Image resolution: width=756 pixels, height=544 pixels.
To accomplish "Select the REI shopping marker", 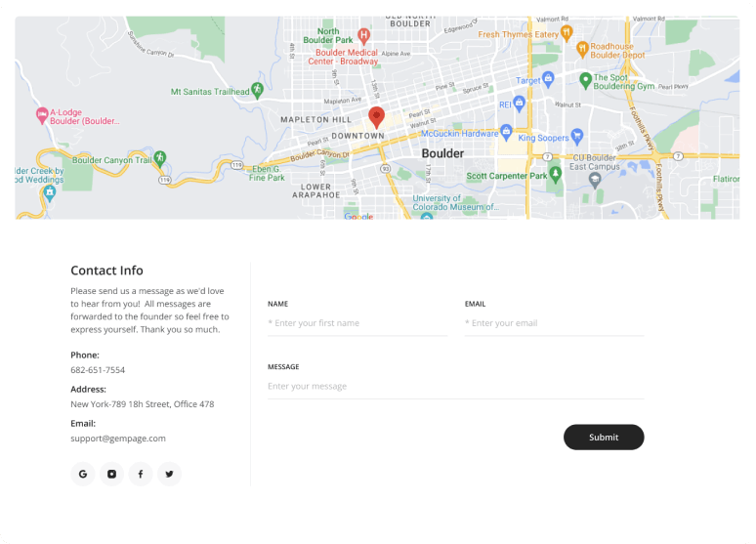I will pos(520,104).
